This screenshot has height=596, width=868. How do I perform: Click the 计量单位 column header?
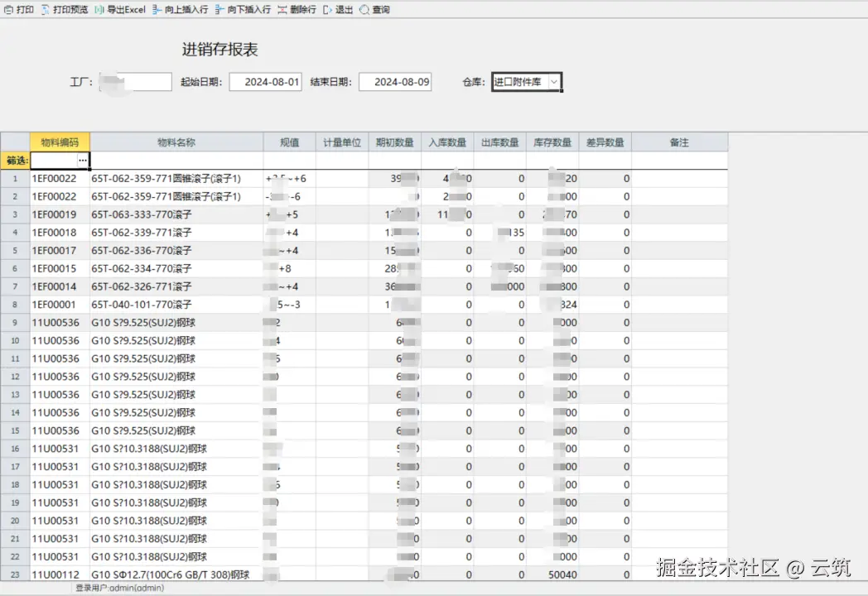pos(342,142)
